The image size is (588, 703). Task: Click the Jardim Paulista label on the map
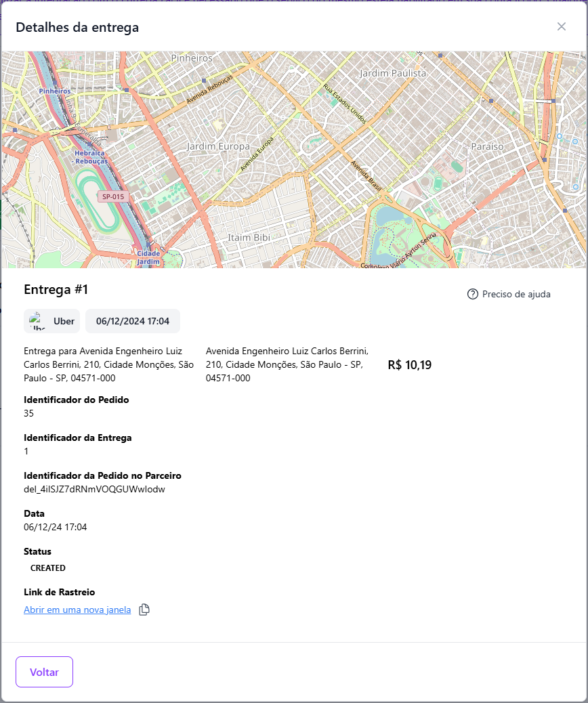(x=393, y=72)
